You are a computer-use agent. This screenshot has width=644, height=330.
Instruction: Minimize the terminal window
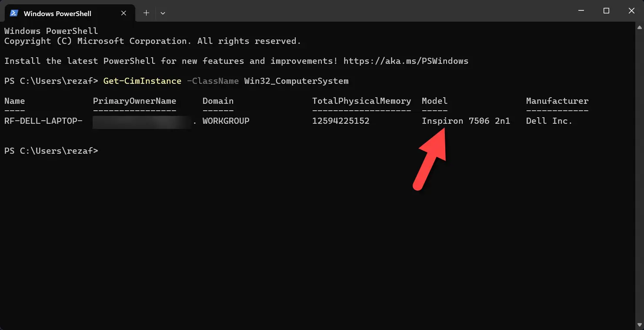581,11
